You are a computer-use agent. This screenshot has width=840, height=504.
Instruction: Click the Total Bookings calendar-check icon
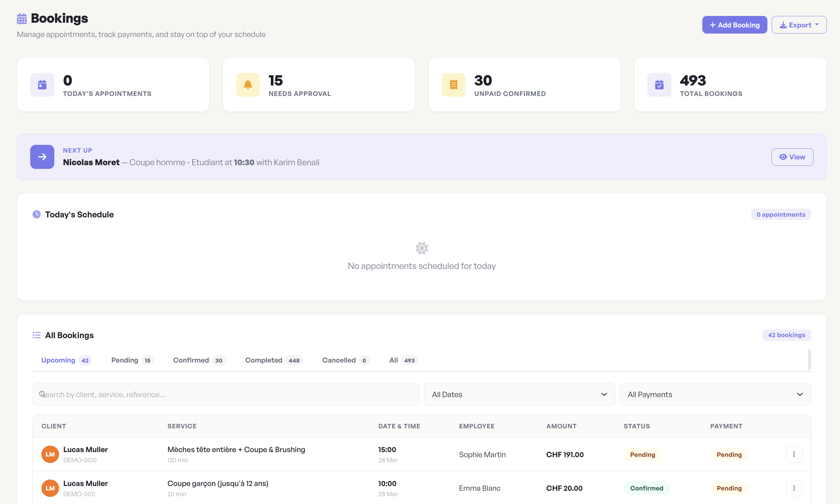point(659,84)
